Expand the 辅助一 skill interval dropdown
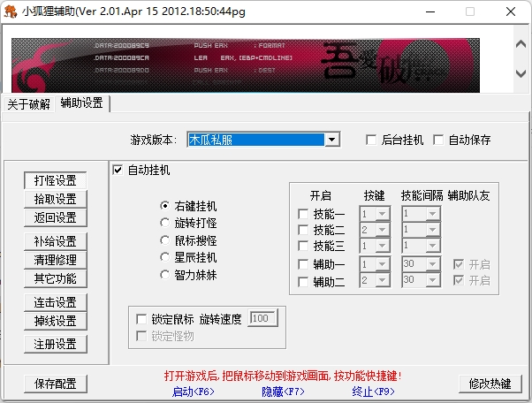Viewport: 532px width, 403px height. tap(433, 263)
